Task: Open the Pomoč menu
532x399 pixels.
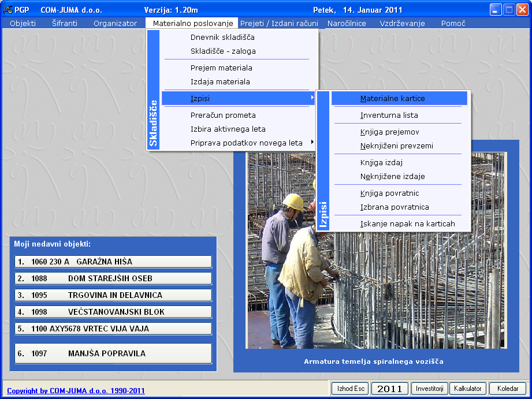Action: [x=453, y=24]
